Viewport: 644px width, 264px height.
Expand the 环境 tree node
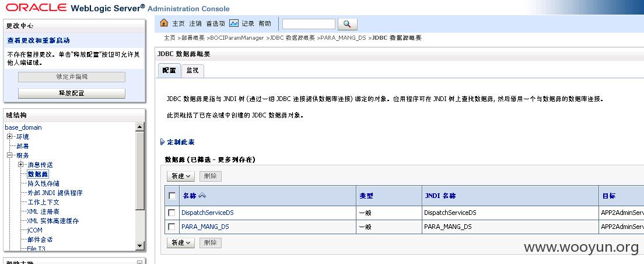click(10, 137)
